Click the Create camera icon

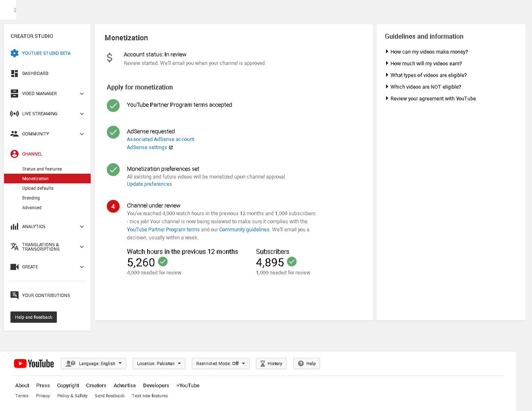click(x=14, y=267)
